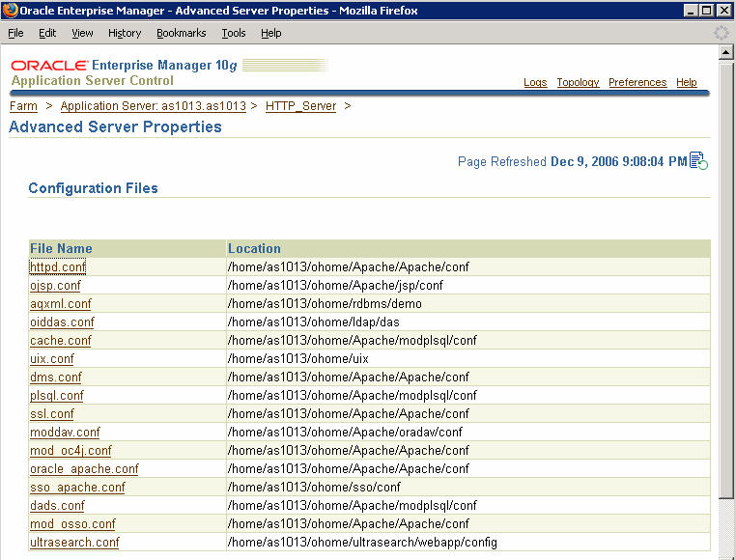Open the dms.conf file
736x560 pixels.
56,377
